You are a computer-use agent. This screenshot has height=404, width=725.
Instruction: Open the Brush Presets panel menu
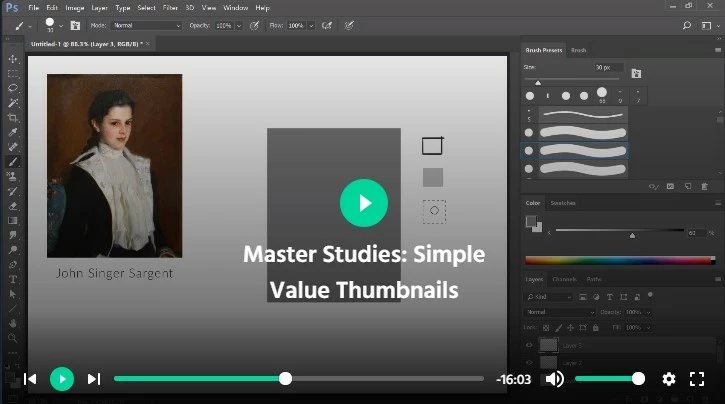pos(718,50)
